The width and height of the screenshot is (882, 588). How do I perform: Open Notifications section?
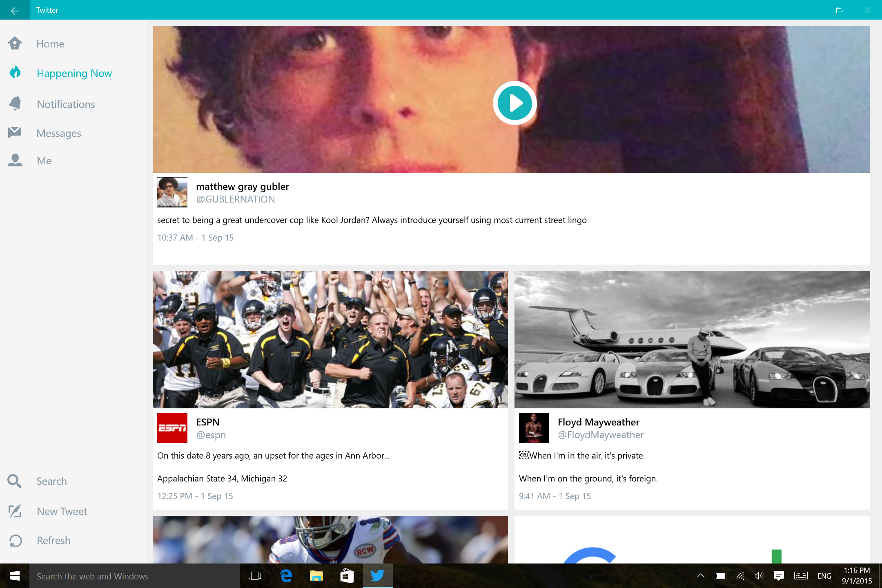point(66,104)
